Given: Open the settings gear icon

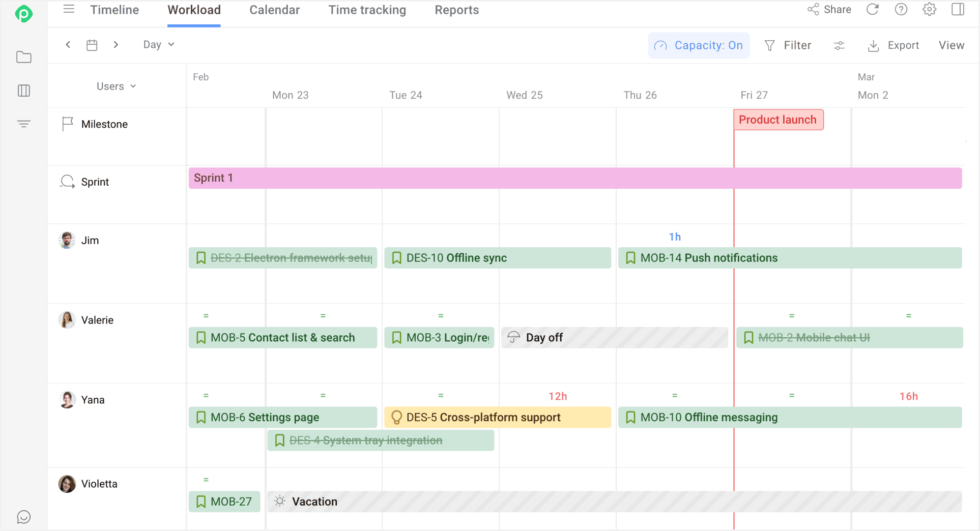Looking at the screenshot, I should pos(929,10).
